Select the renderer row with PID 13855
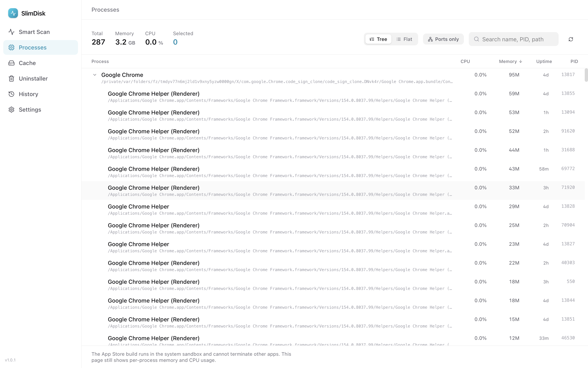Viewport: 588px width, 368px height. (333, 97)
